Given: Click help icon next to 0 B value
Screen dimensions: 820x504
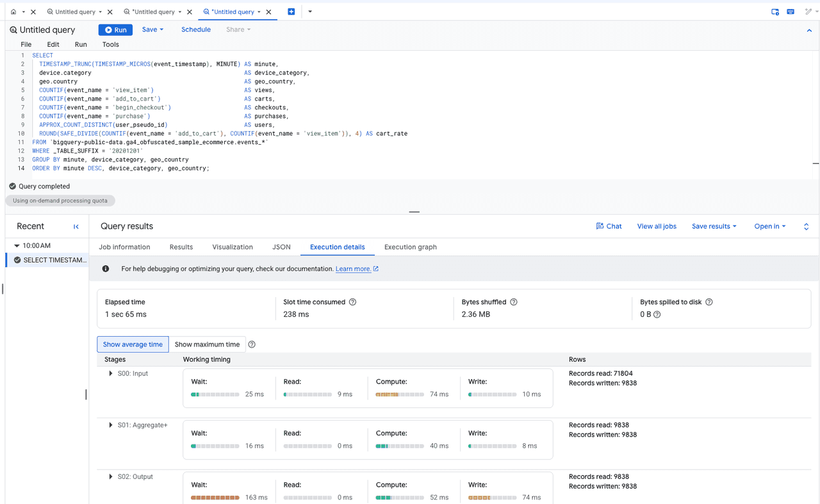Looking at the screenshot, I should click(x=657, y=314).
